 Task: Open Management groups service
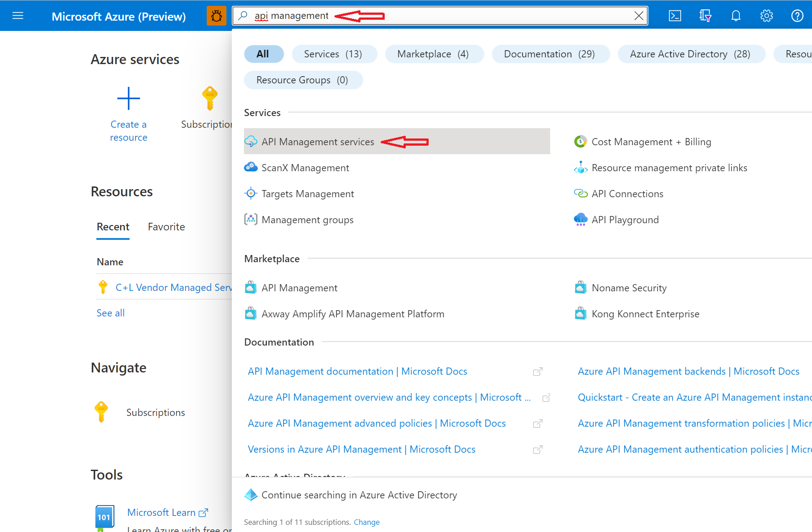tap(308, 220)
